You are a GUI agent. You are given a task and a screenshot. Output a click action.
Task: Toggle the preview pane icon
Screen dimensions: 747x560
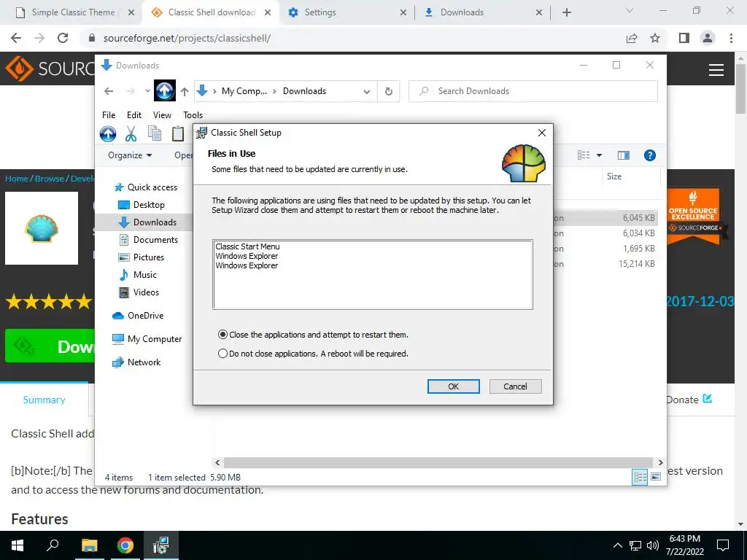pos(623,155)
